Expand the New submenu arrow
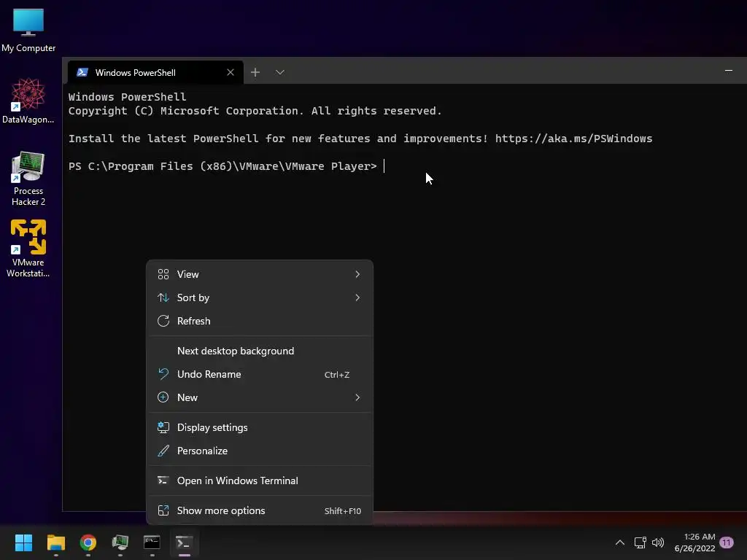747x560 pixels. pyautogui.click(x=357, y=397)
